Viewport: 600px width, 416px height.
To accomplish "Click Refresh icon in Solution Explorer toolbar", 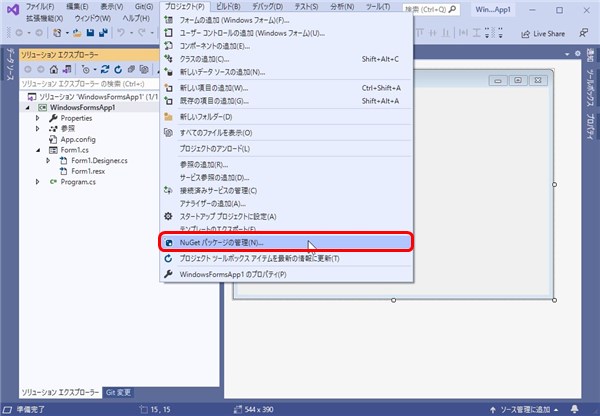I will (118, 69).
